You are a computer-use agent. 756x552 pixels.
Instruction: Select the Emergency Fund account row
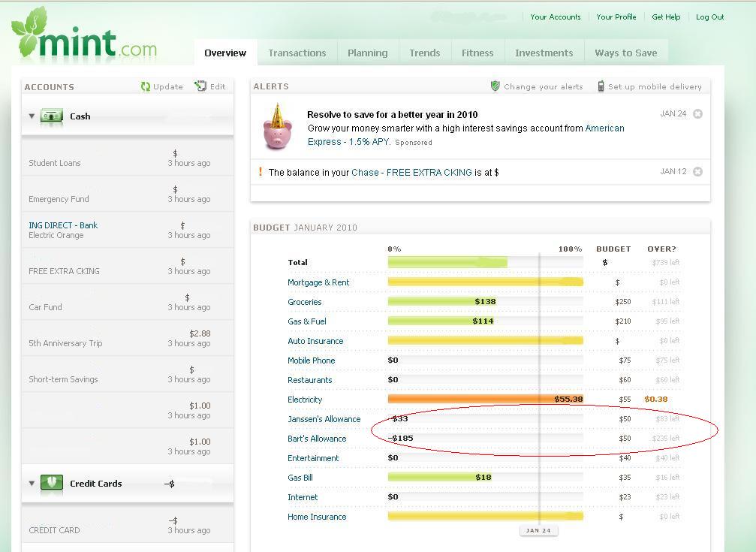[128, 195]
